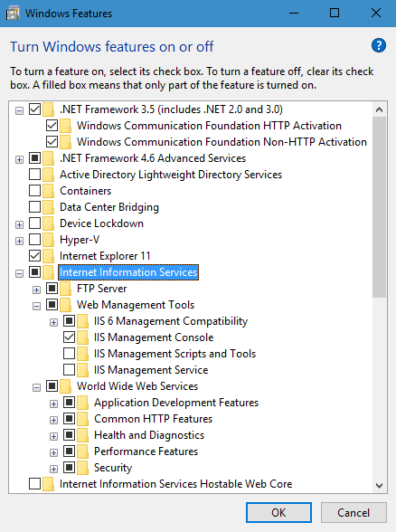Toggle Health and Diagnostics checkbox

(69, 435)
